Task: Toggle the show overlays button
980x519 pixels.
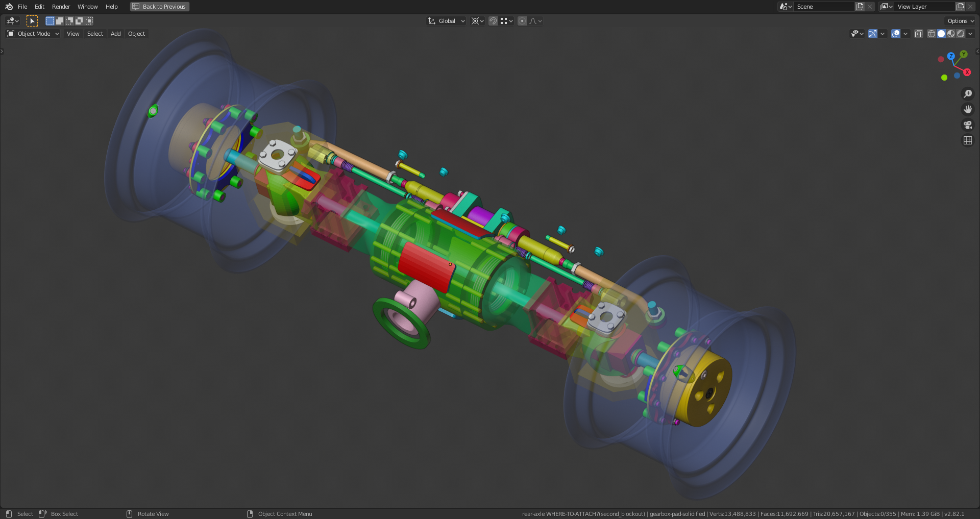Action: (x=896, y=34)
